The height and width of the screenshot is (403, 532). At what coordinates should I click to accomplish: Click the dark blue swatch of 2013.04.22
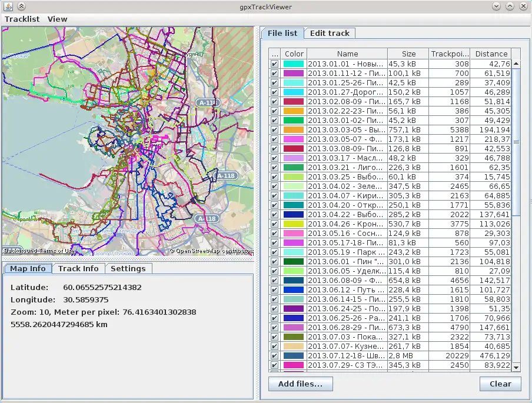(294, 214)
